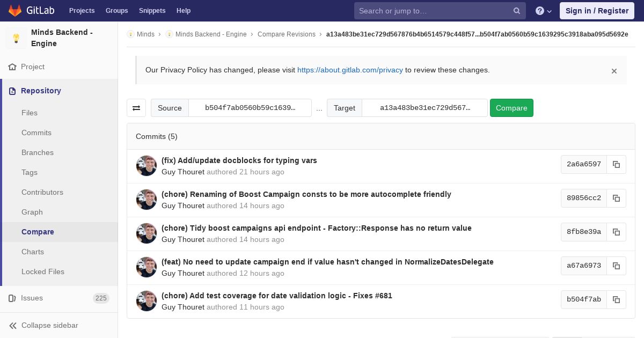The image size is (644, 338).
Task: Copy commit SHA 2a6a6597
Action: click(616, 165)
